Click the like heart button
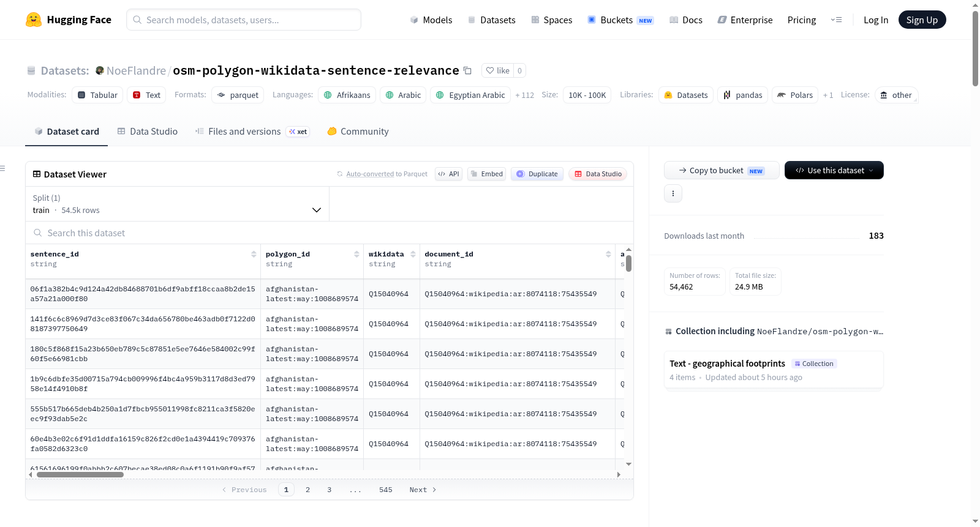 [x=497, y=70]
